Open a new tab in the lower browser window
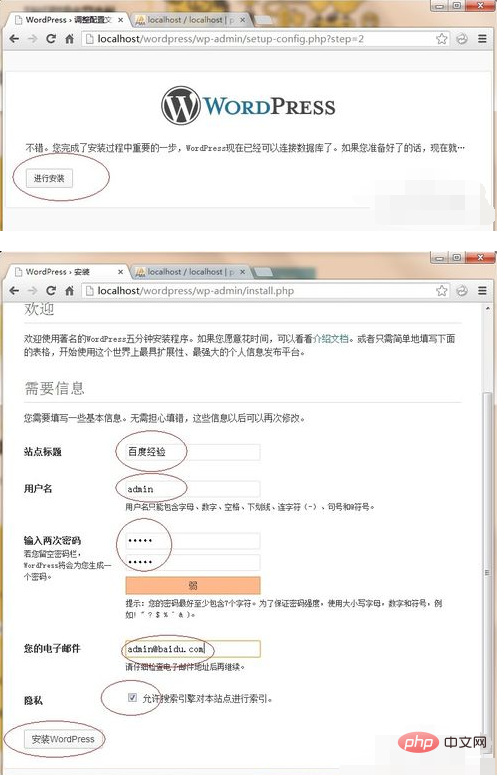The height and width of the screenshot is (775, 497). click(x=264, y=272)
